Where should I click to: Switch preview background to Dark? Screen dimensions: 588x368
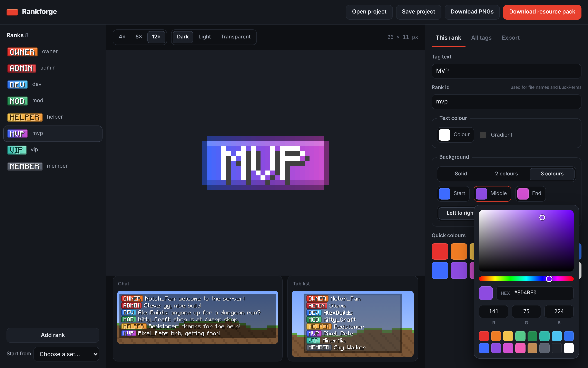click(183, 37)
